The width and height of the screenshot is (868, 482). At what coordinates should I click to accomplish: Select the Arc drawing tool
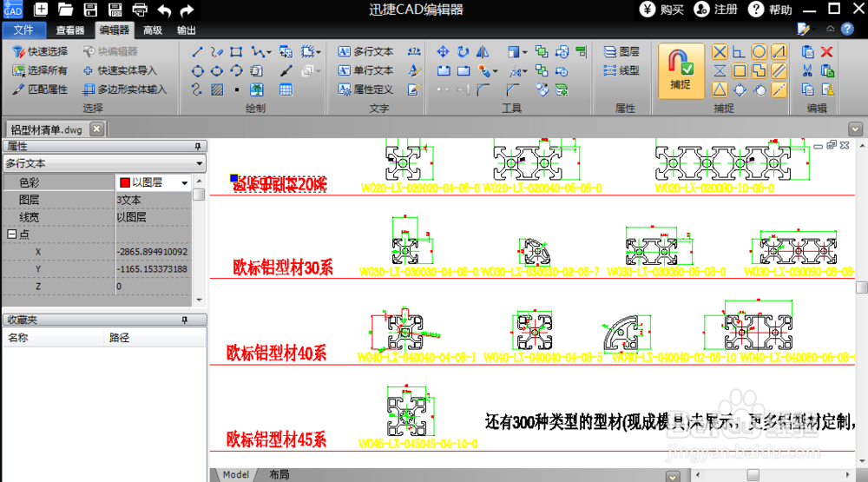point(236,71)
